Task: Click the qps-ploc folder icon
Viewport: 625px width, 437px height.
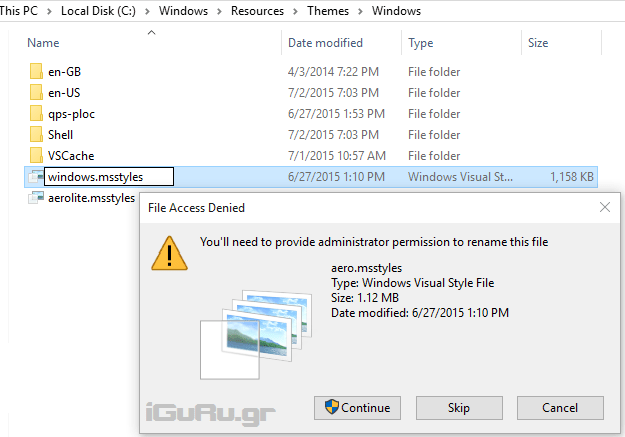Action: tap(35, 114)
